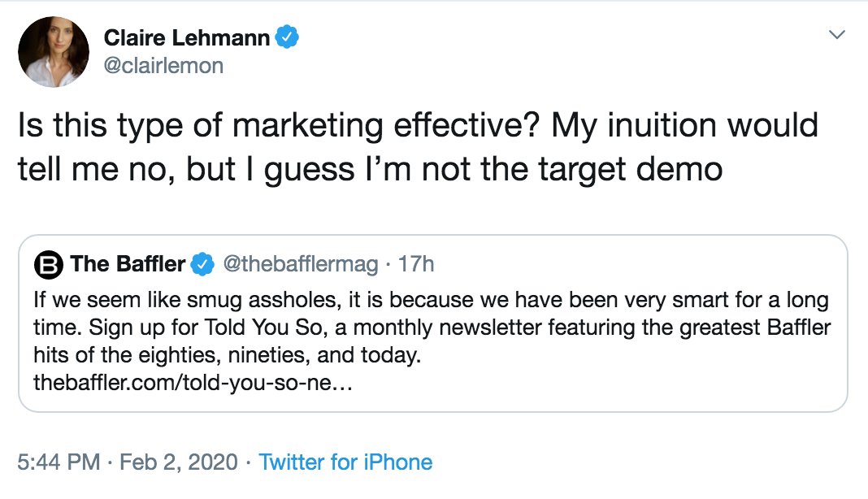Click the Feb 2, 2020 date
Image resolution: width=868 pixels, height=499 pixels.
[x=179, y=462]
